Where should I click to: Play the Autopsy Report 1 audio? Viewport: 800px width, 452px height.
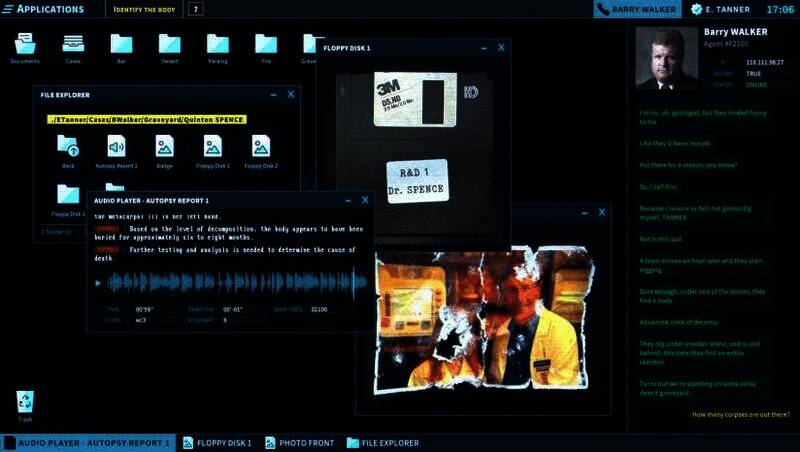coord(98,283)
